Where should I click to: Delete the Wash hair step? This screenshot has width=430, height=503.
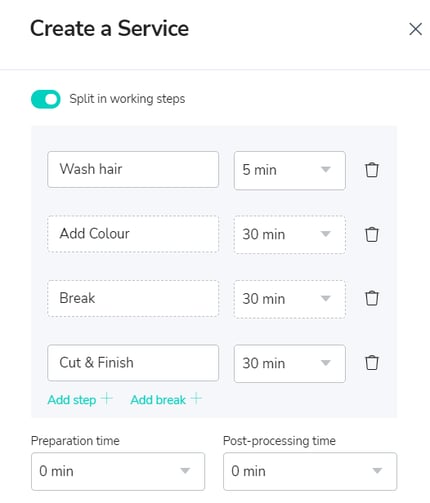(x=372, y=170)
